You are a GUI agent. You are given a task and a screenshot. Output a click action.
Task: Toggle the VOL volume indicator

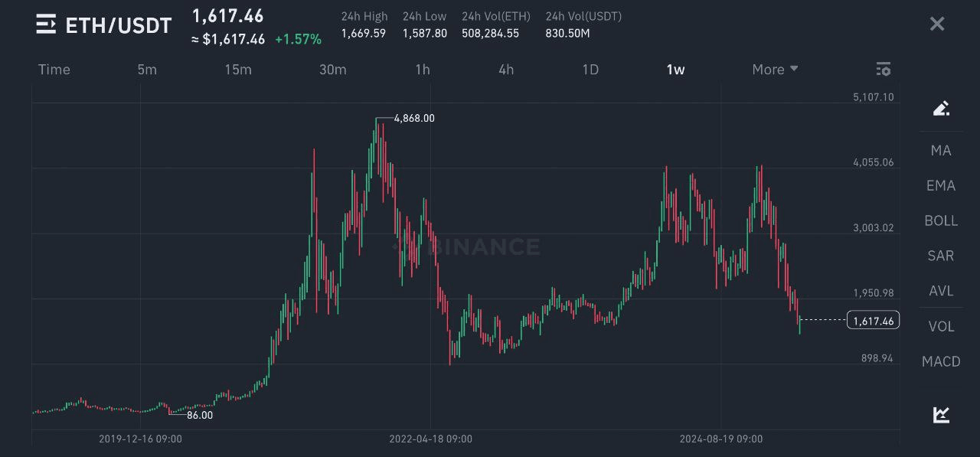tap(941, 326)
